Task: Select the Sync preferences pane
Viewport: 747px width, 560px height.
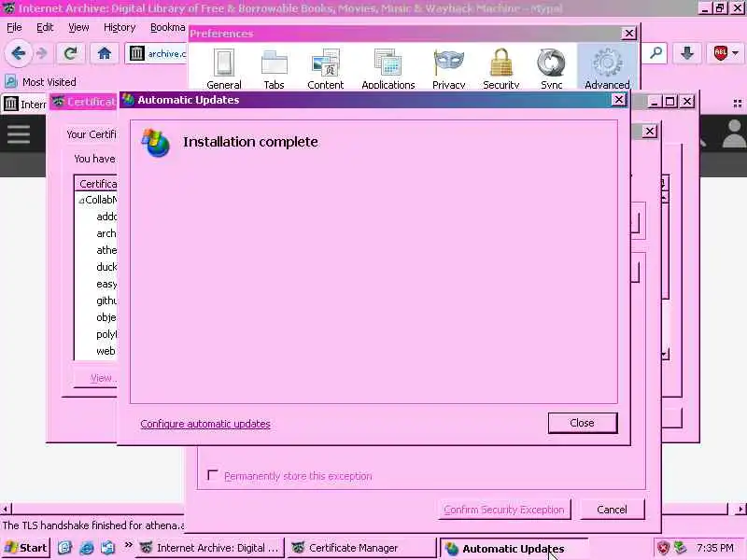Action: (551, 68)
